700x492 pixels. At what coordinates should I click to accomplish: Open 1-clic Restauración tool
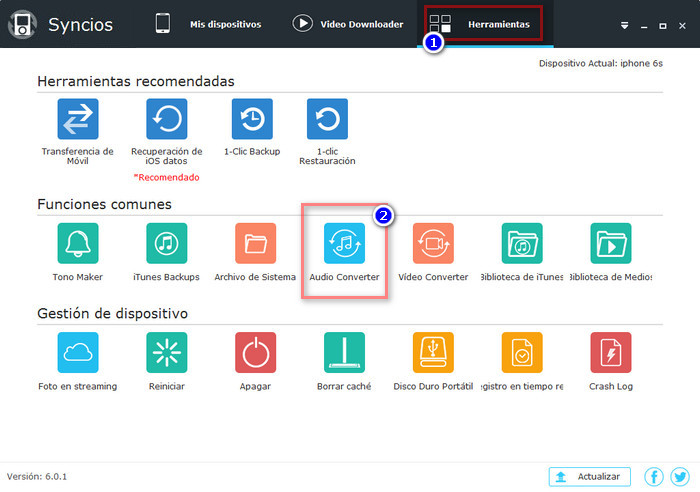pyautogui.click(x=327, y=119)
